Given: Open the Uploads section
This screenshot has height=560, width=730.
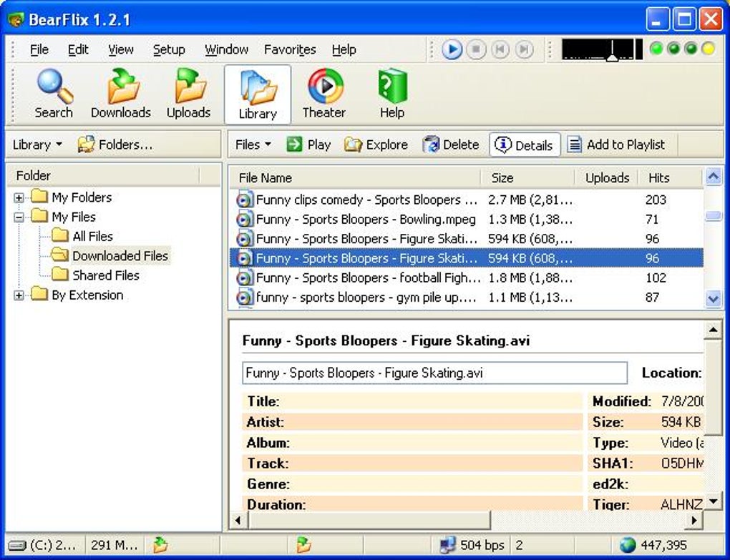Looking at the screenshot, I should pyautogui.click(x=188, y=94).
